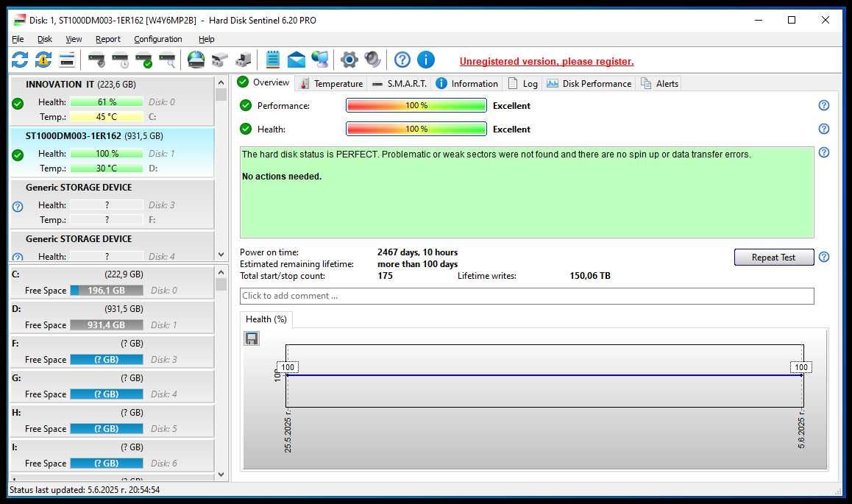
Task: Click the floppy save icon on health chart
Action: click(x=252, y=338)
